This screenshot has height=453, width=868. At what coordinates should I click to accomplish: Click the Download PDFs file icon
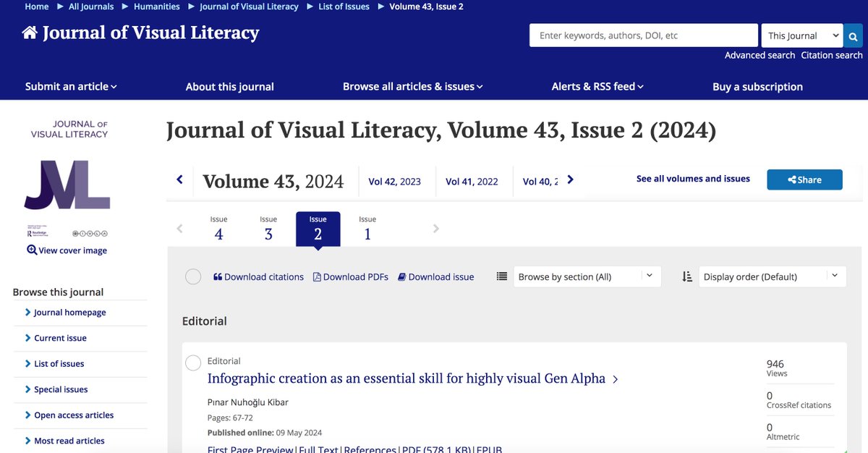(x=317, y=276)
